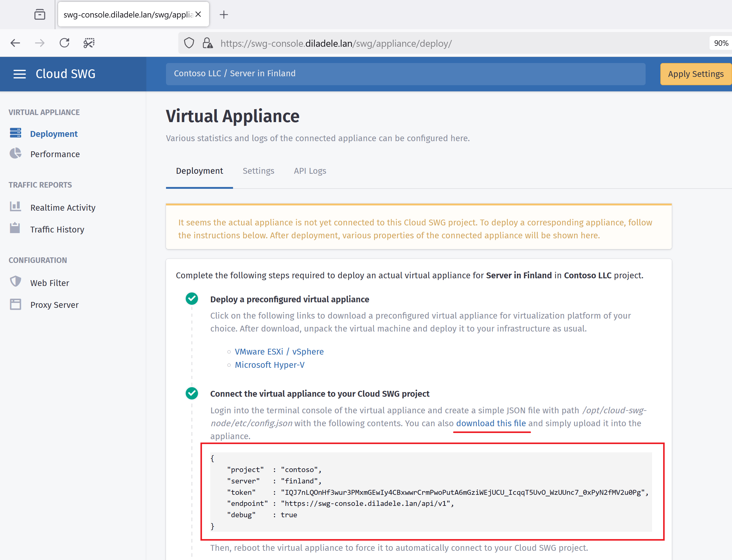Open the browser tab list icon
The height and width of the screenshot is (560, 732).
40,14
